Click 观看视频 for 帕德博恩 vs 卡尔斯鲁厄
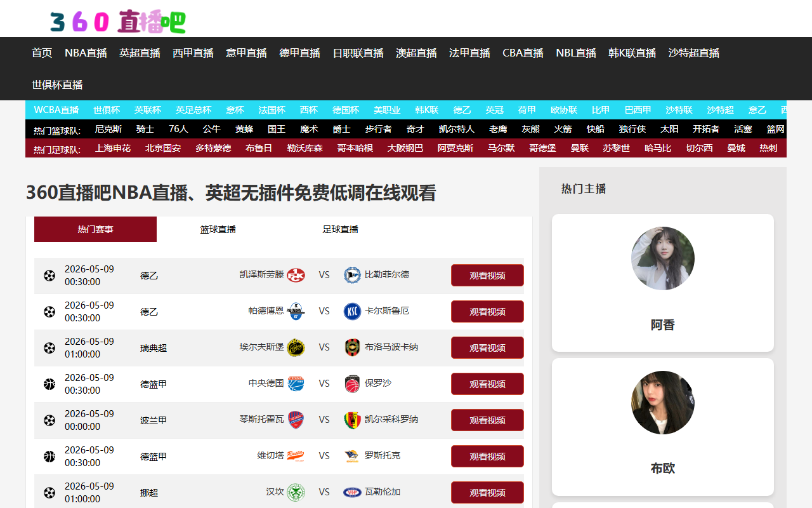 coord(487,312)
